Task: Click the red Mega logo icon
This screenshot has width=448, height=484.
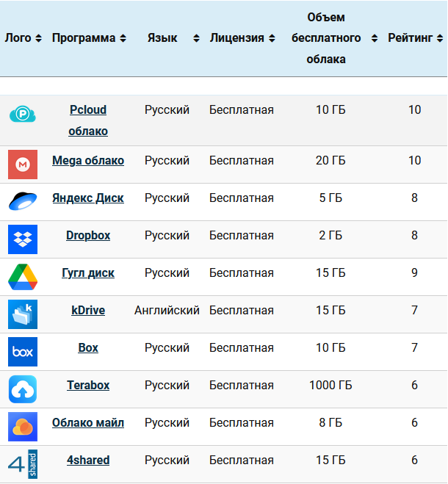Action: [23, 165]
